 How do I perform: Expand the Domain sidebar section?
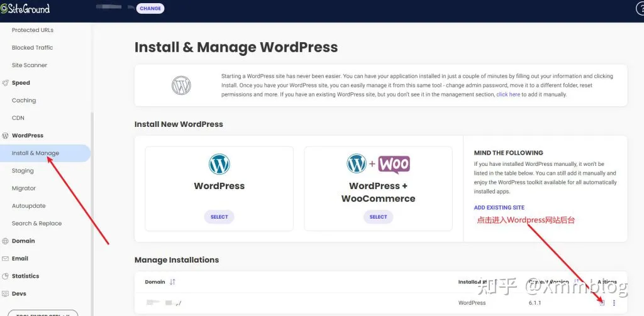[x=23, y=241]
